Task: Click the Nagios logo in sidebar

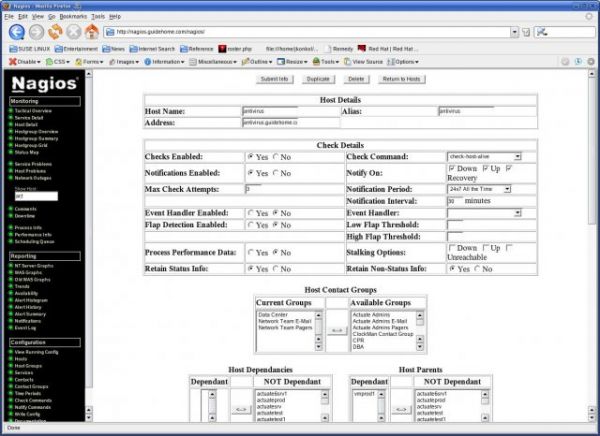Action: (x=43, y=86)
